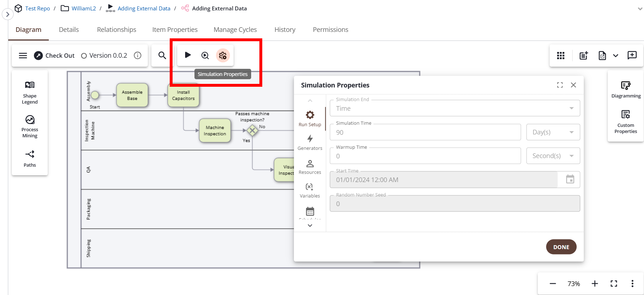Select the Version 0.0.2 radio indicator
Viewport: 644px width, 295px height.
[x=84, y=56]
